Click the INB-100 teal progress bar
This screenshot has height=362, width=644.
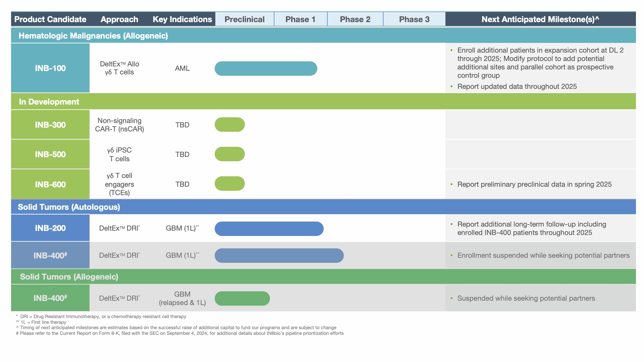tap(266, 68)
